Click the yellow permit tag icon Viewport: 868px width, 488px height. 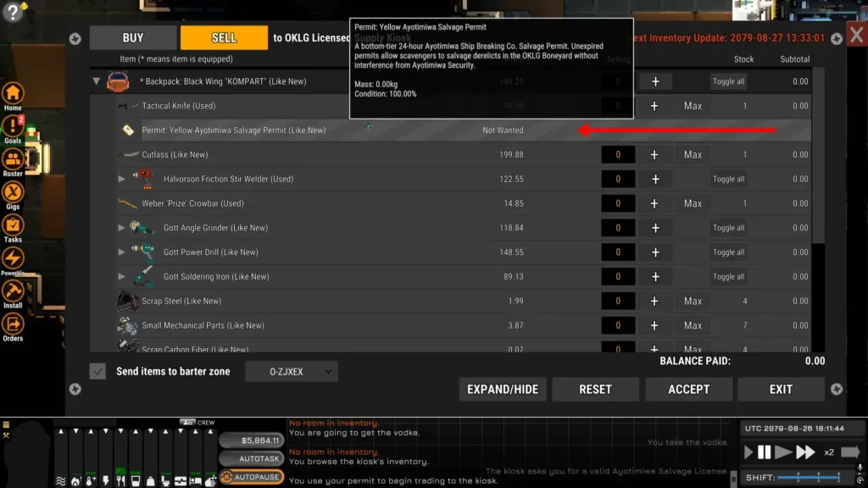click(x=128, y=130)
